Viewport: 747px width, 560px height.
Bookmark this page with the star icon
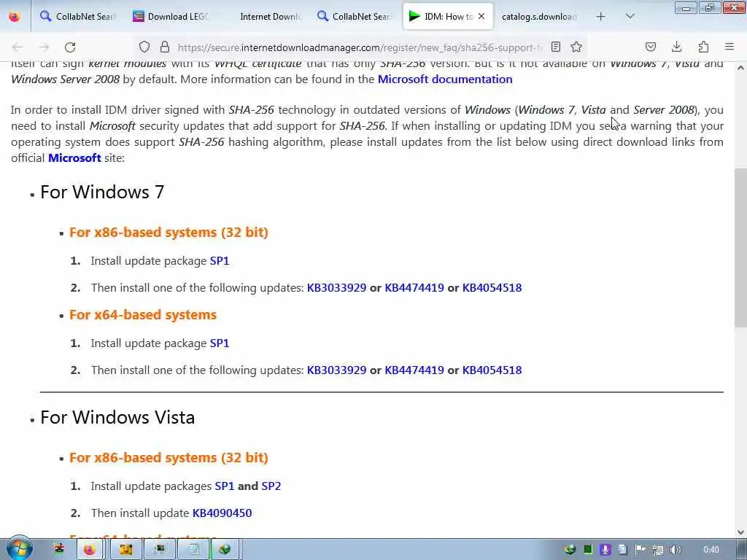tap(576, 47)
